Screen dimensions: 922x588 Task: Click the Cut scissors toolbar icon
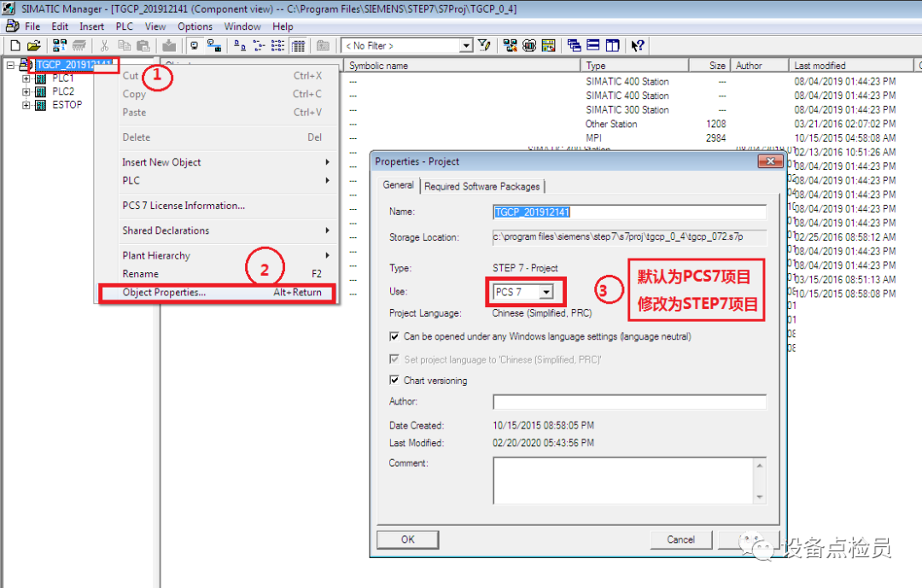pos(105,45)
